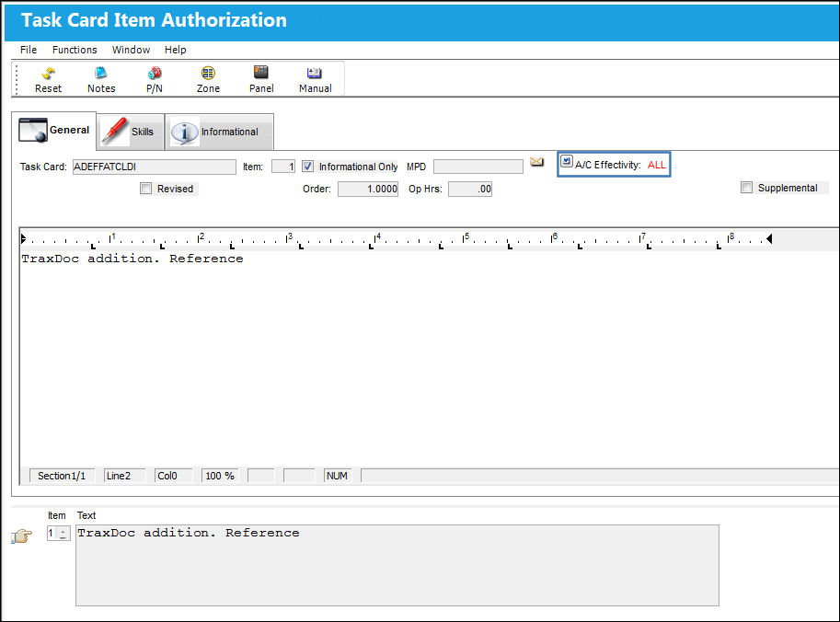This screenshot has width=840, height=622.
Task: Switch to the Informational tab
Action: [220, 132]
